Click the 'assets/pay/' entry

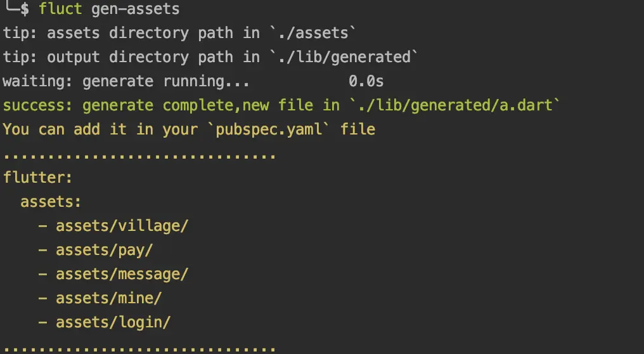click(105, 251)
